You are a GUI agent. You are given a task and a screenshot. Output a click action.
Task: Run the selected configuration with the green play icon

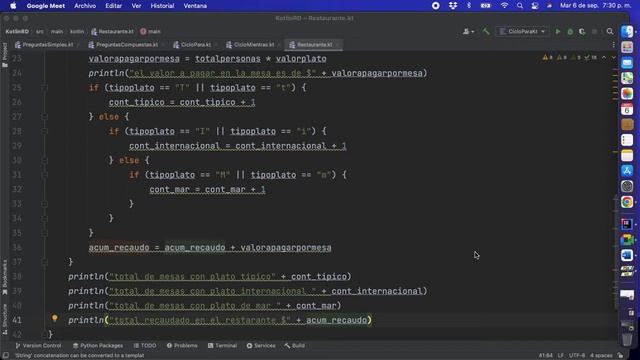click(558, 31)
